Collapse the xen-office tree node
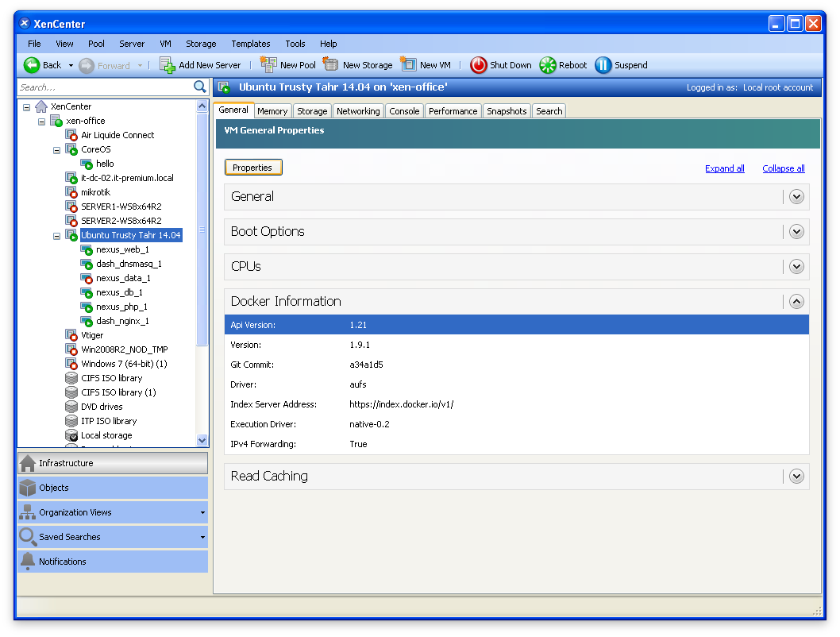The height and width of the screenshot is (637, 840). click(x=42, y=122)
